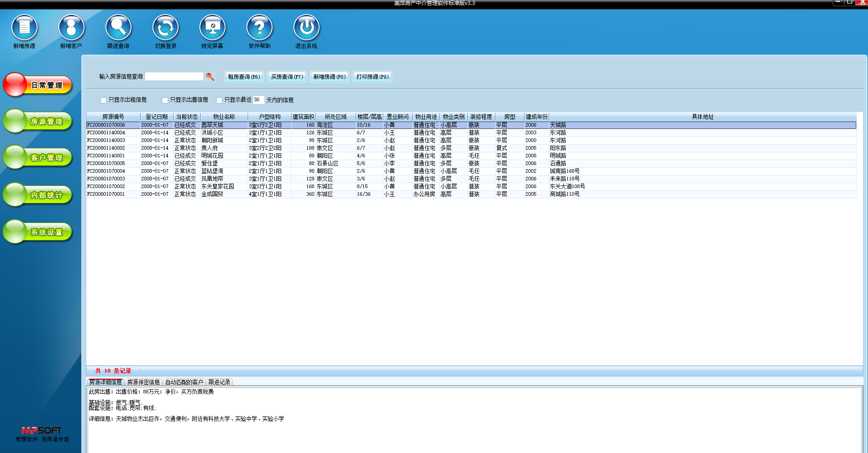Viewport: 868px width, 453px height.
Task: Open the 房源管理 sidebar section
Action: 38,121
